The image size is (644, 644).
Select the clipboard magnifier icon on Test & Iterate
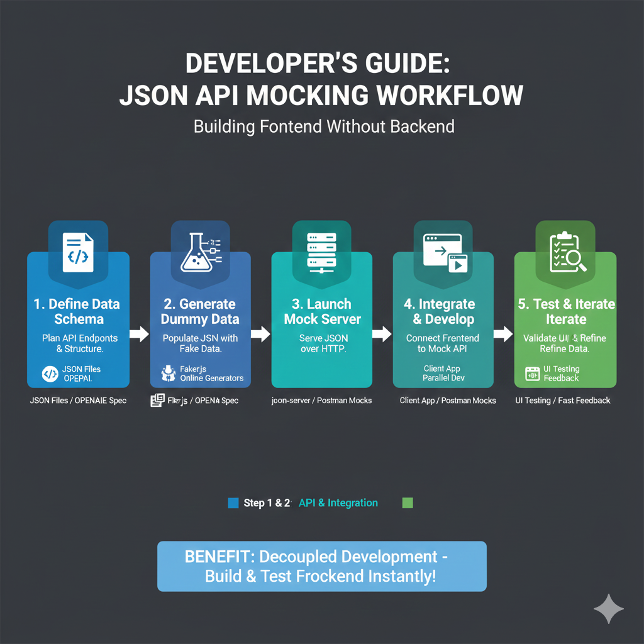click(x=564, y=250)
